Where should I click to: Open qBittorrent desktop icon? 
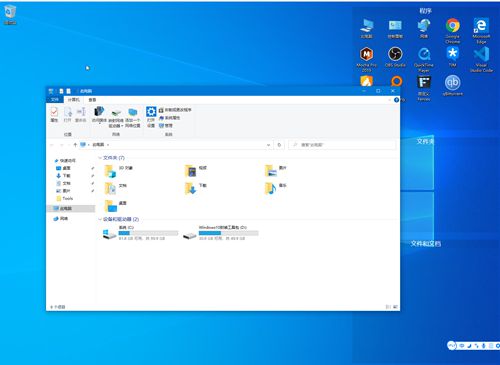(x=452, y=85)
